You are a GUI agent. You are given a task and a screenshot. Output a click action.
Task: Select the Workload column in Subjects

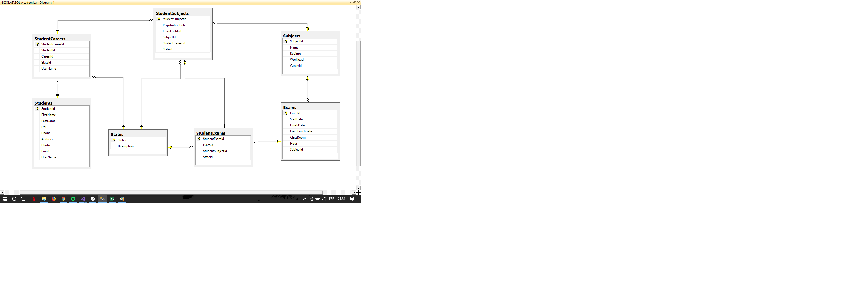310,60
